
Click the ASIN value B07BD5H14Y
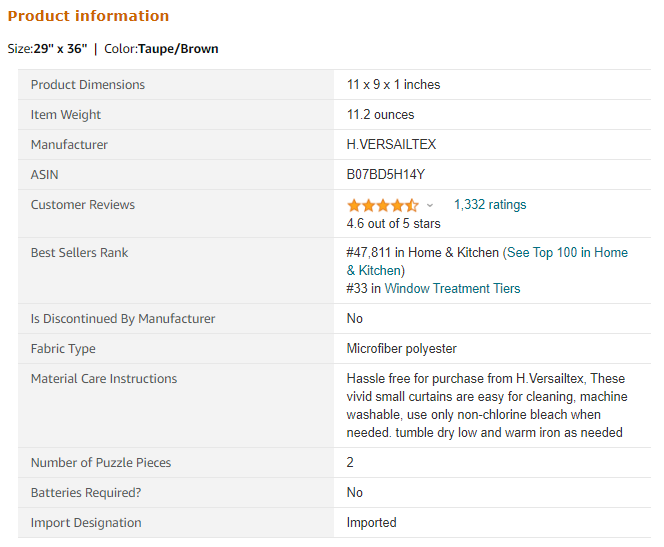point(385,175)
